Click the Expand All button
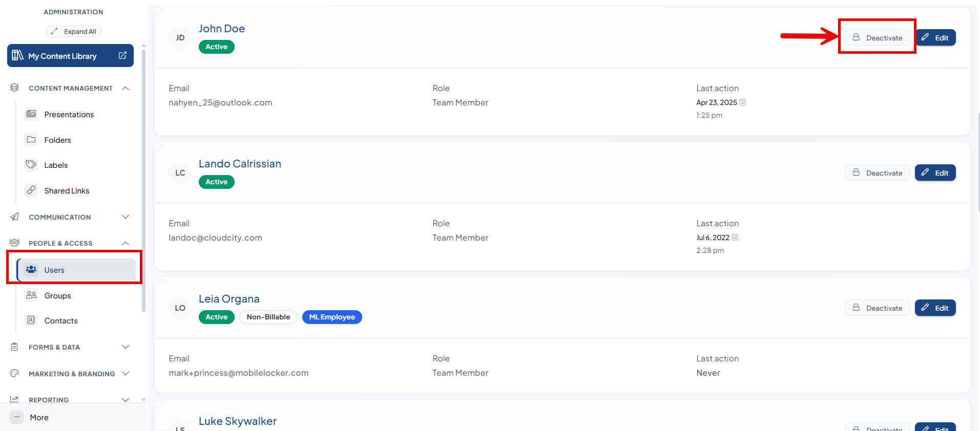 [73, 31]
